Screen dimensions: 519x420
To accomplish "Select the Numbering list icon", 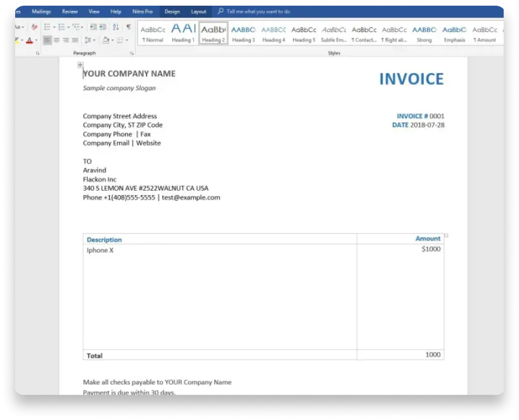I will pyautogui.click(x=61, y=28).
